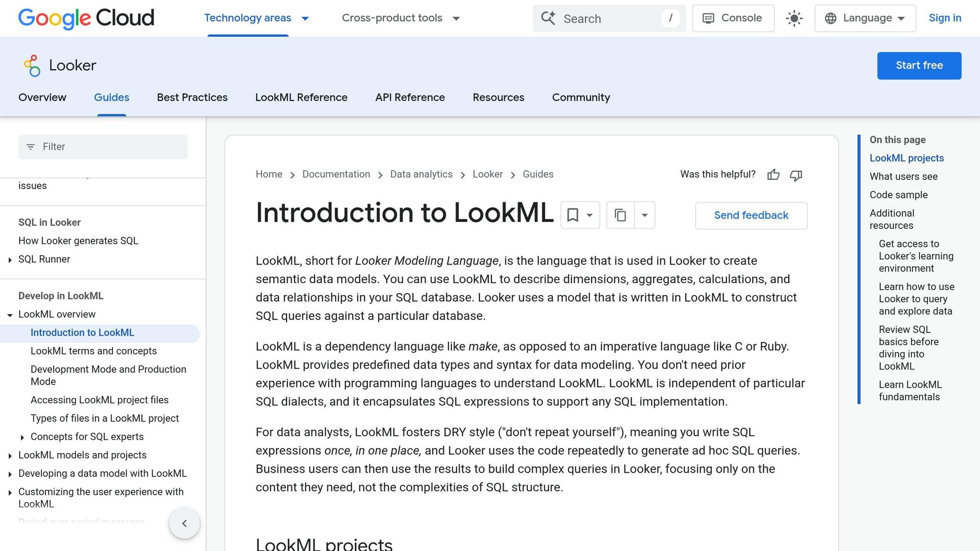Open the Language selector dropdown
This screenshot has width=980, height=551.
[865, 18]
